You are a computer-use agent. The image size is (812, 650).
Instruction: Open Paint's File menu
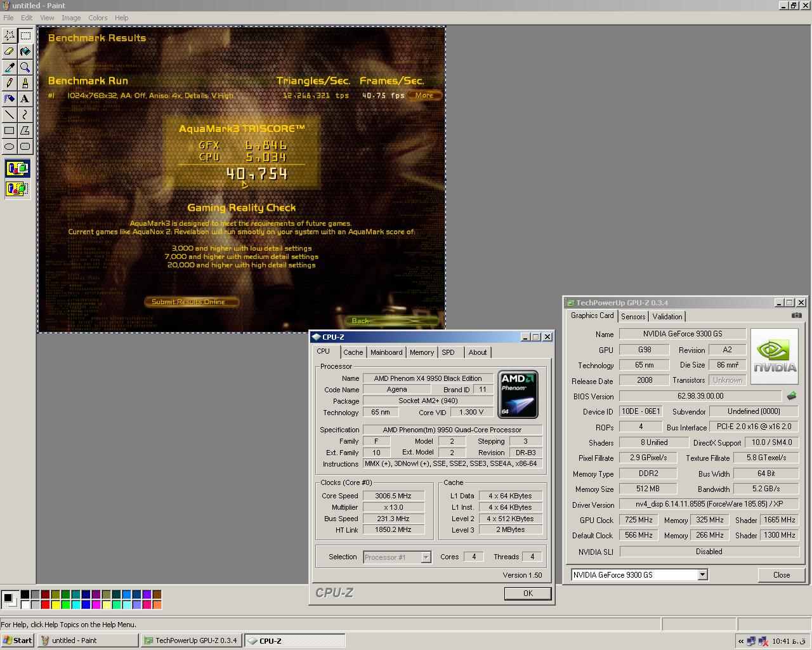(x=8, y=18)
